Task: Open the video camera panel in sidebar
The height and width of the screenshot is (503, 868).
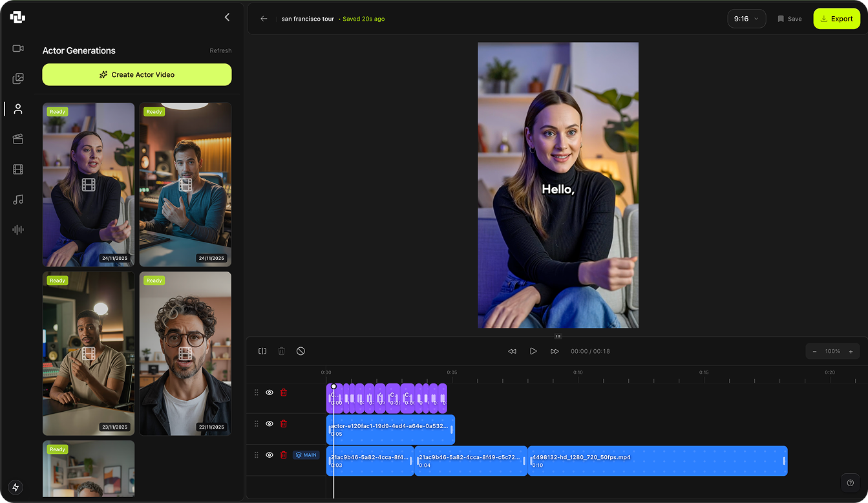Action: [x=18, y=48]
